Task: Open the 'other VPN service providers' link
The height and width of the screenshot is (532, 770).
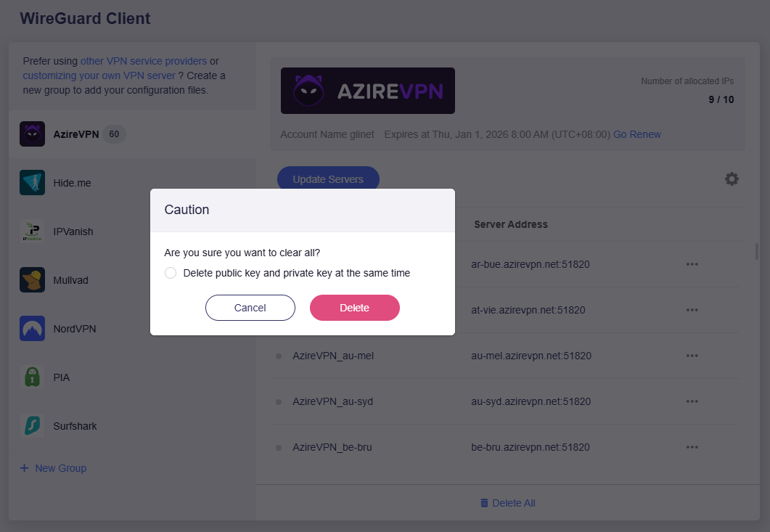Action: pyautogui.click(x=144, y=61)
